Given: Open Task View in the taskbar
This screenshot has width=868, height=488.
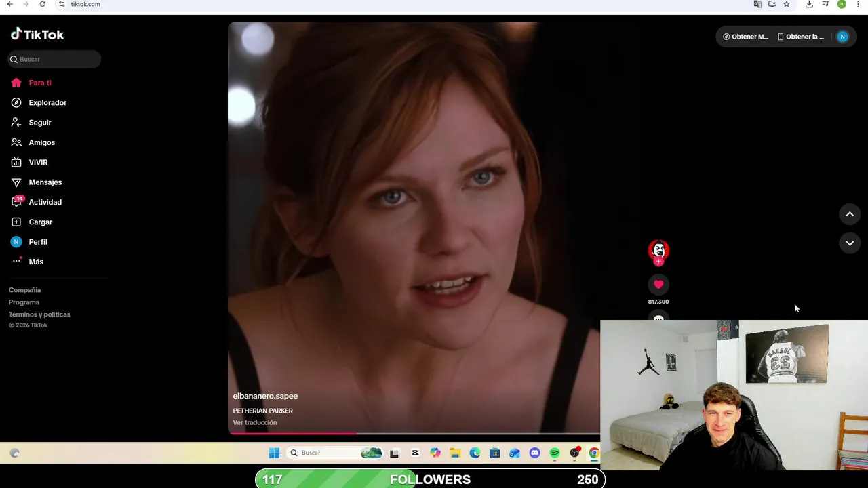Looking at the screenshot, I should coord(395,453).
